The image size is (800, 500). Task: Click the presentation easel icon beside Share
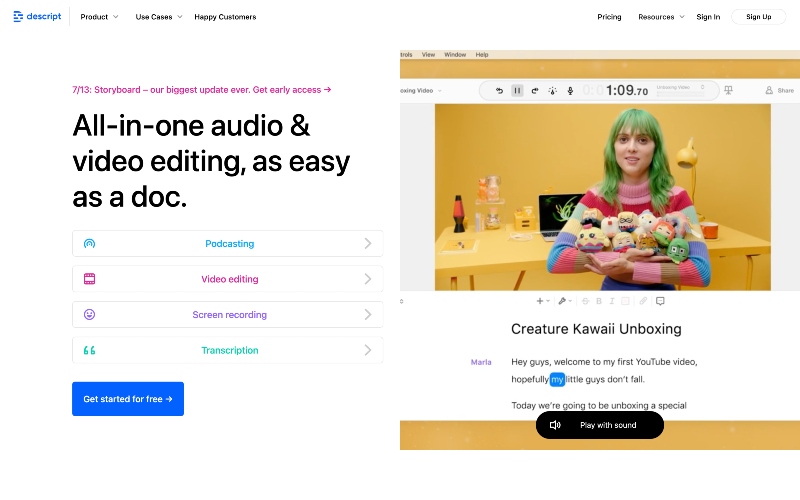[x=729, y=90]
